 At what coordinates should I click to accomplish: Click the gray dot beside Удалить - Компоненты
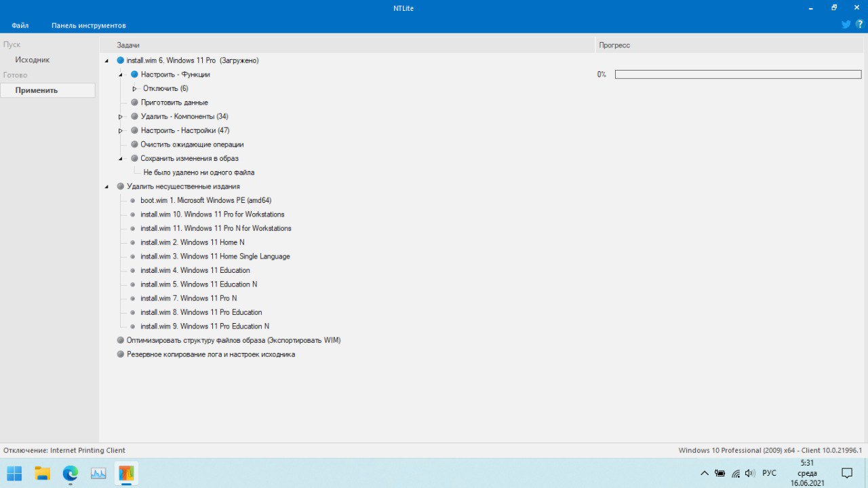tap(134, 117)
